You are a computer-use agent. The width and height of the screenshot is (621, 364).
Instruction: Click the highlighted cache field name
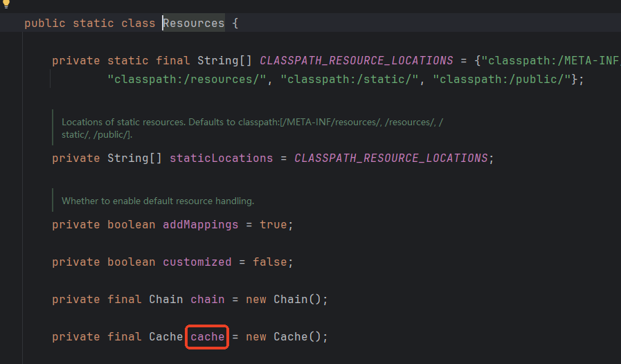(208, 337)
